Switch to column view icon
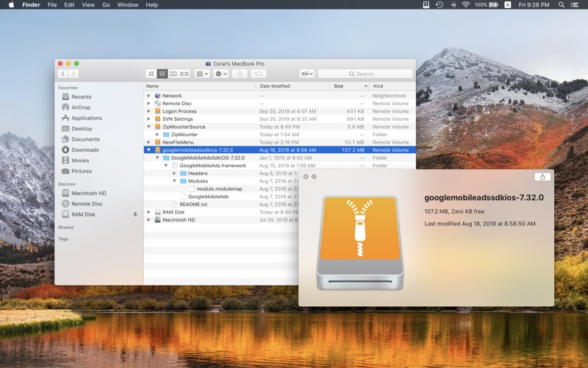The image size is (588, 368). pos(173,74)
